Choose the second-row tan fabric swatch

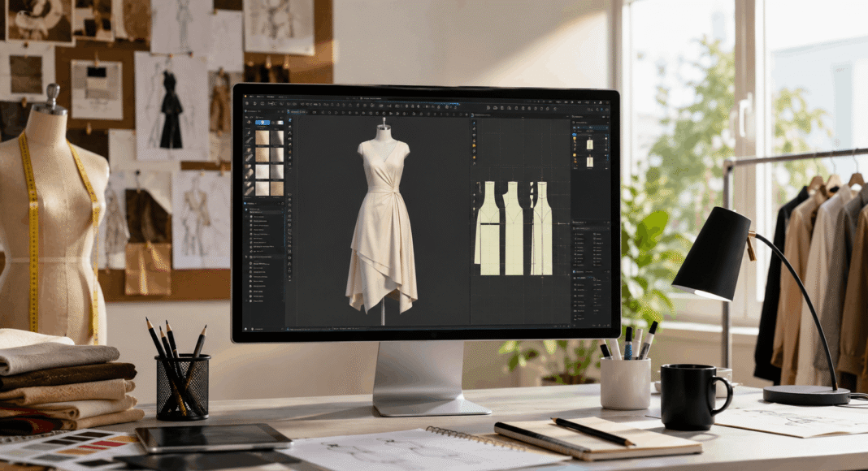pos(262,155)
